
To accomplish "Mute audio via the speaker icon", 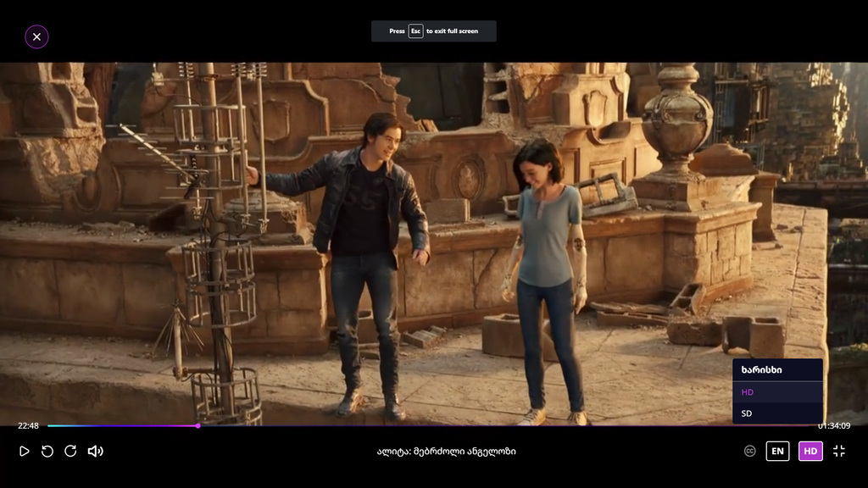I will 95,452.
